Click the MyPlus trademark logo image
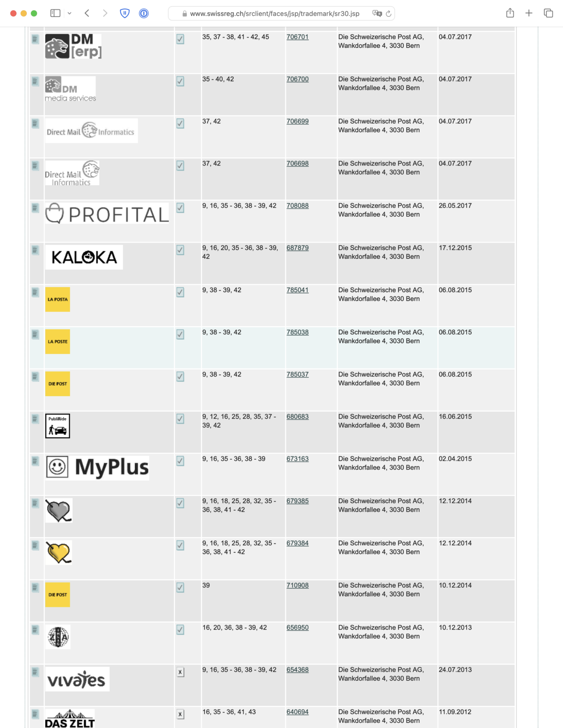 coord(98,467)
